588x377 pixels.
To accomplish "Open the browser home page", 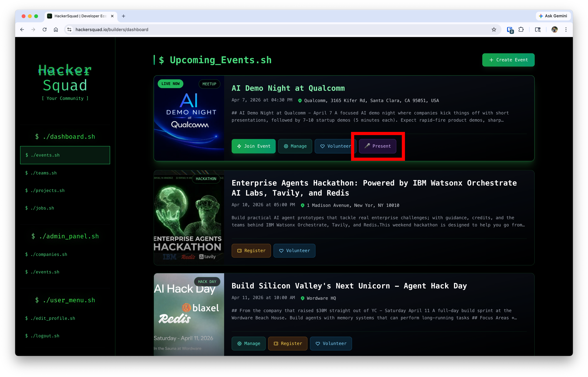I will 56,29.
